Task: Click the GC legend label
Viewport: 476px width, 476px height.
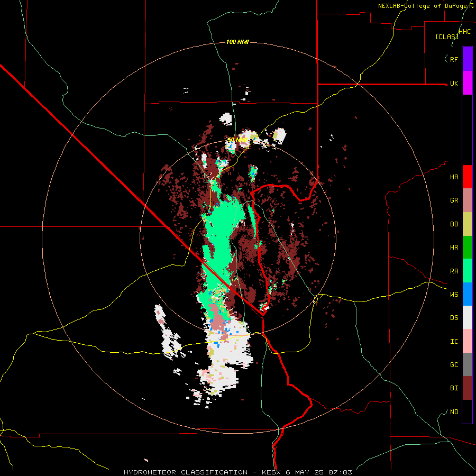Action: tap(454, 365)
